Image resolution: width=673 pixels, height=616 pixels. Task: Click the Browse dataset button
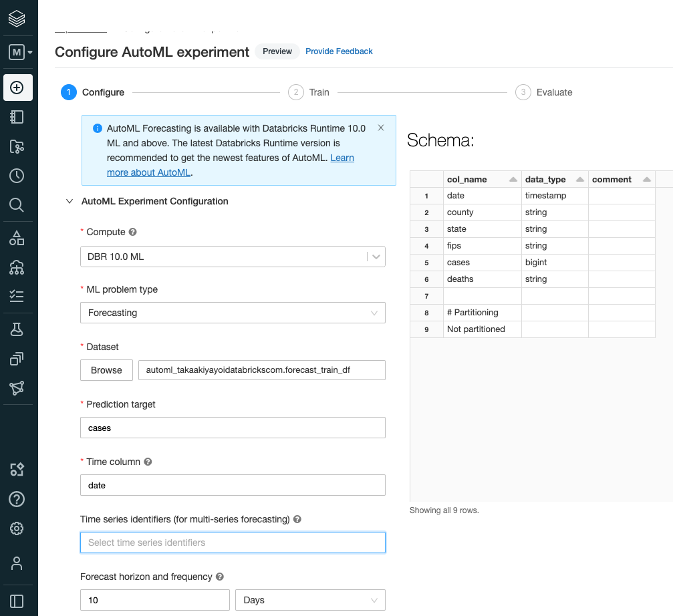(106, 369)
